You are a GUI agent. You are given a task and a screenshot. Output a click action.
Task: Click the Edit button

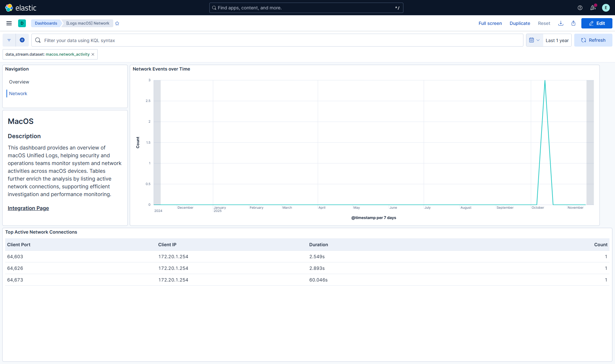coord(597,23)
